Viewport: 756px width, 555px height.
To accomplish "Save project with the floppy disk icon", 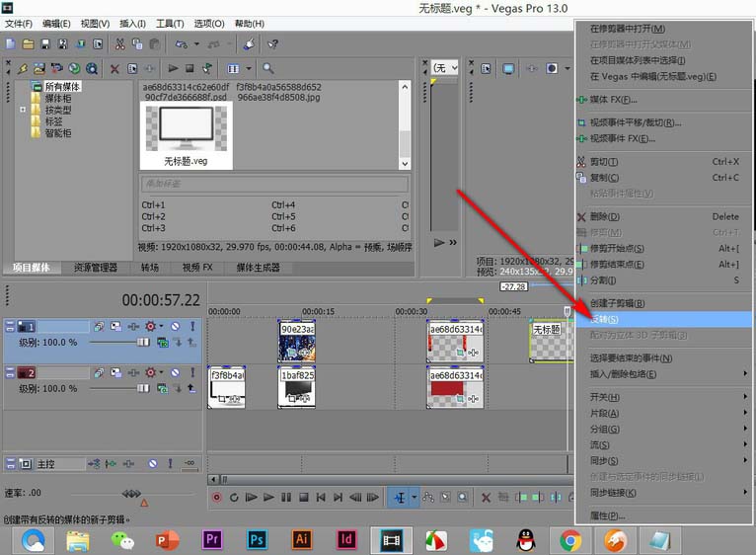I will tap(45, 44).
